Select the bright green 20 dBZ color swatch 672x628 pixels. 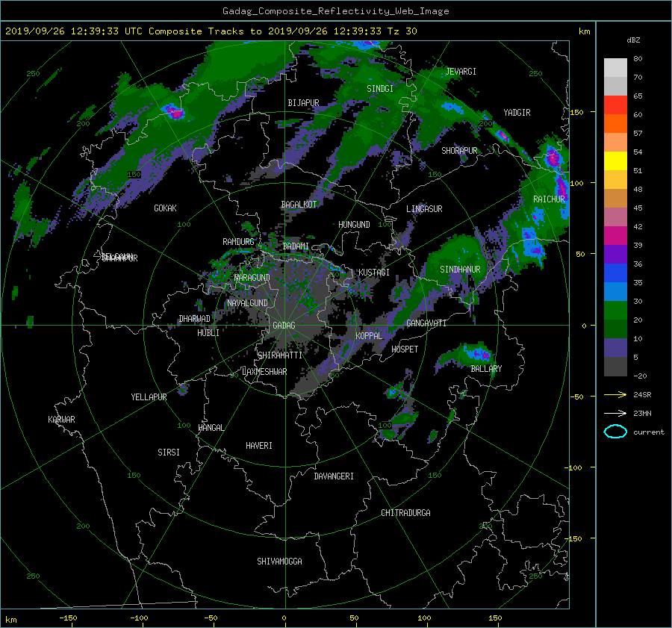(x=615, y=311)
